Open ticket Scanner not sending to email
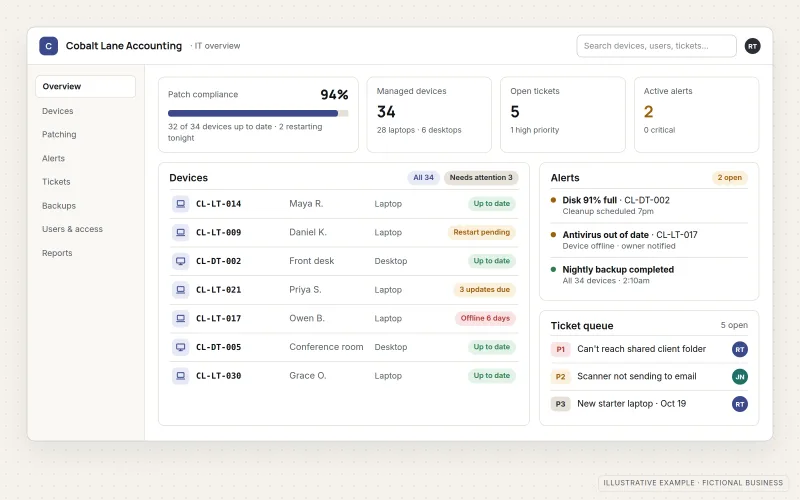 649,377
